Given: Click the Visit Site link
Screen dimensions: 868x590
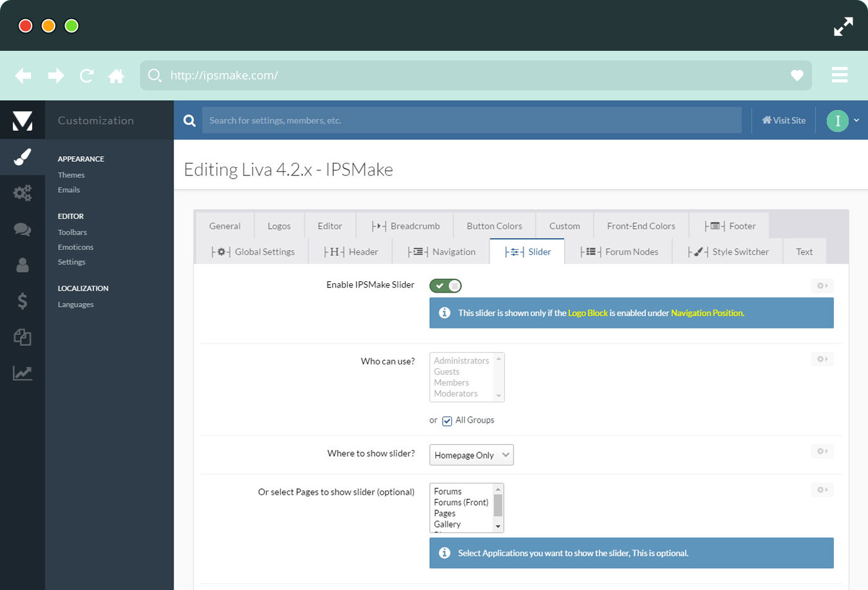Looking at the screenshot, I should (784, 121).
